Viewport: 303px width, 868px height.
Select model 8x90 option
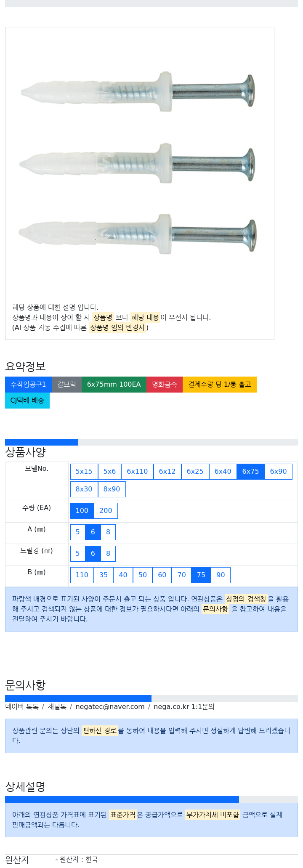(x=112, y=489)
